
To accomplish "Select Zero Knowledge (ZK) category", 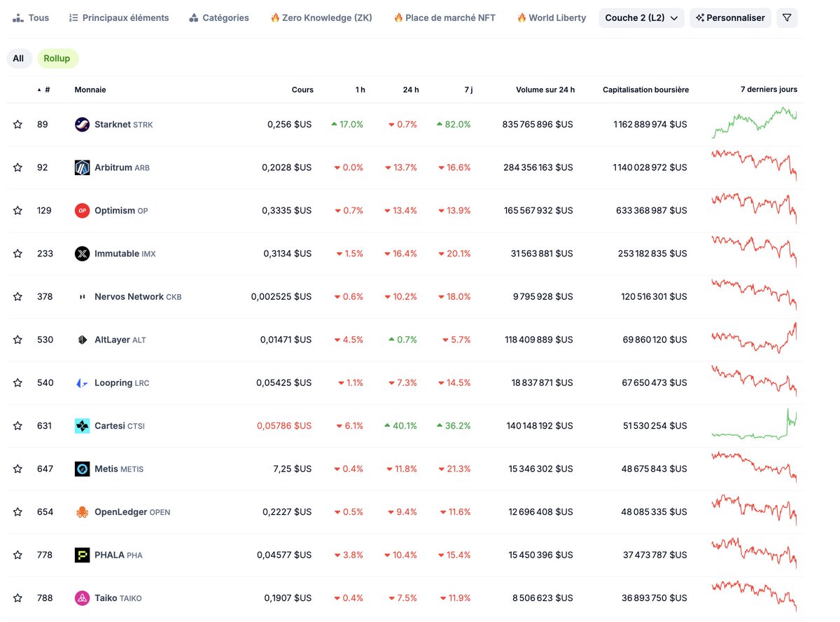I will (x=321, y=18).
